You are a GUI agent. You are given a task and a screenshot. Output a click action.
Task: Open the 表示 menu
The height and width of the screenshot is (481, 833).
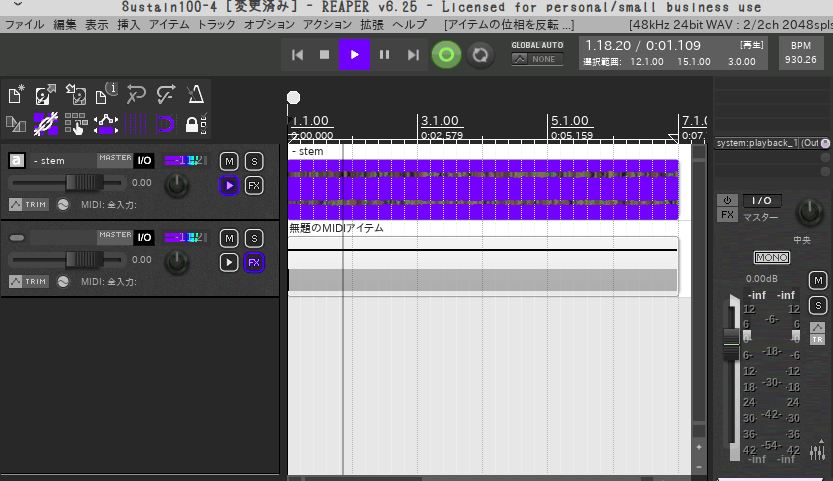click(x=97, y=24)
